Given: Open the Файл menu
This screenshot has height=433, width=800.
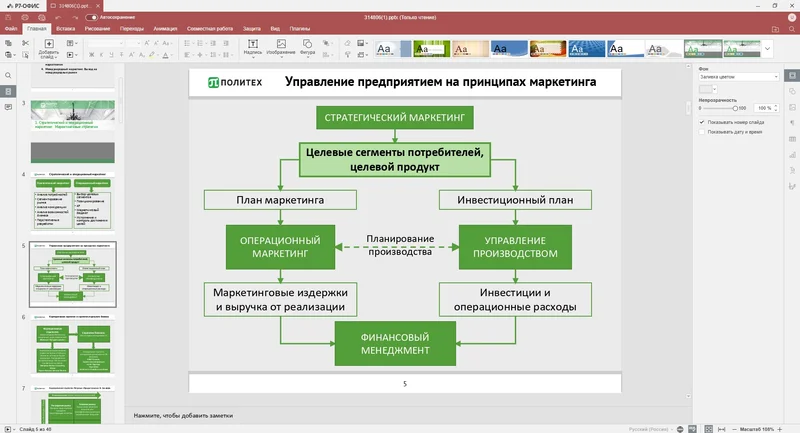Looking at the screenshot, I should click(x=11, y=29).
